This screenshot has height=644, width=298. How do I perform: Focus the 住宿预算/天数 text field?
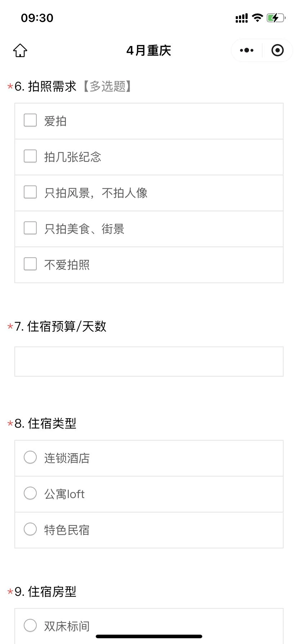tap(149, 362)
